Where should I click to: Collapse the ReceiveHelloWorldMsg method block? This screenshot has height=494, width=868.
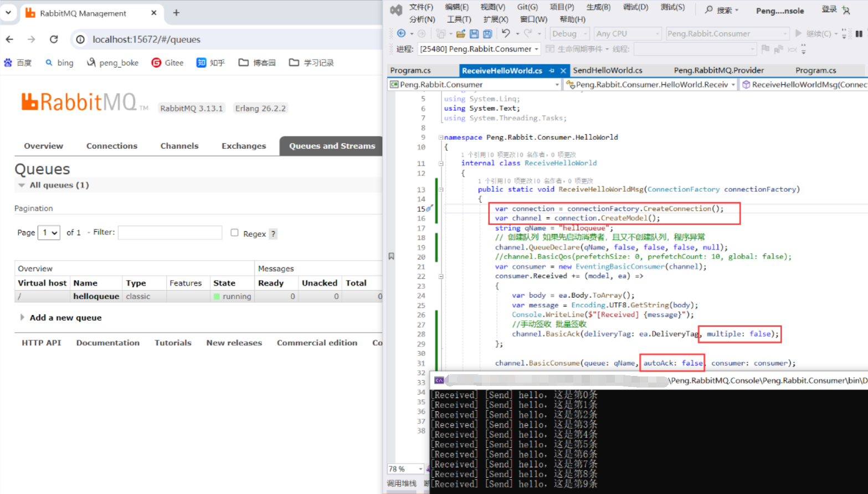441,190
